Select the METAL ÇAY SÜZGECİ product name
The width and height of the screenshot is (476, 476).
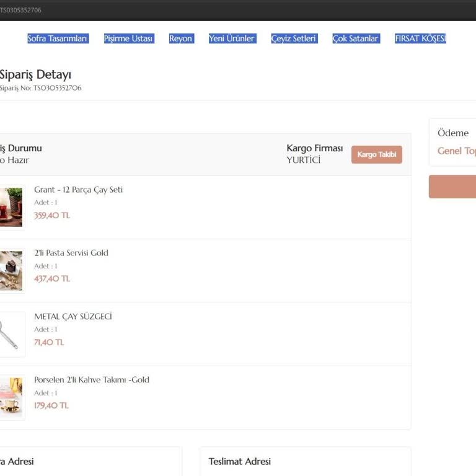click(73, 317)
